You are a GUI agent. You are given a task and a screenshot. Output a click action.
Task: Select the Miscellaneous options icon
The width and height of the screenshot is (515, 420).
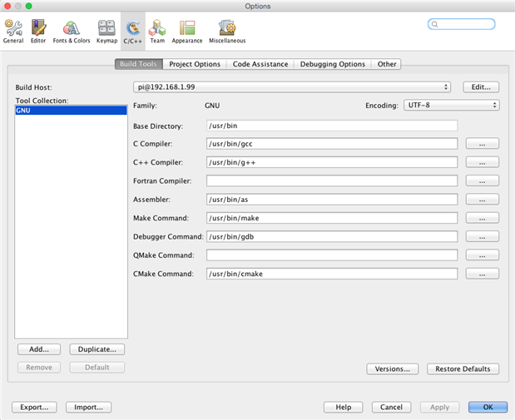tap(227, 31)
